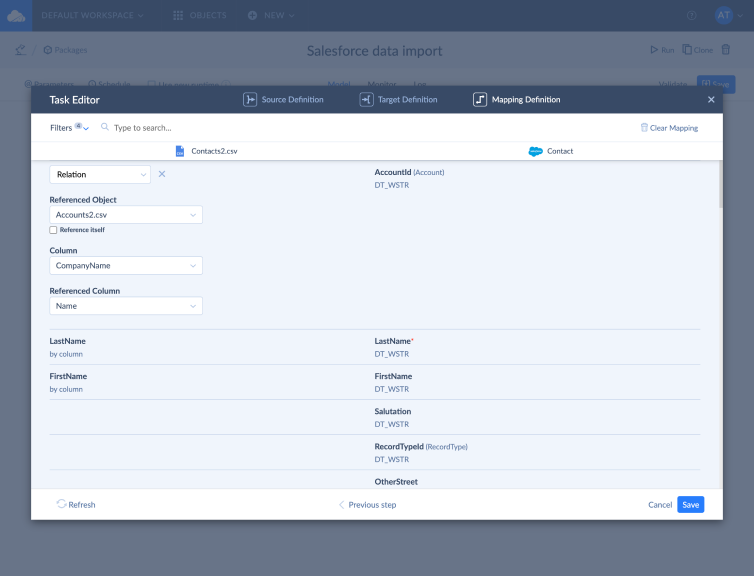Open the Source Definition step
The height and width of the screenshot is (576, 754).
click(283, 100)
